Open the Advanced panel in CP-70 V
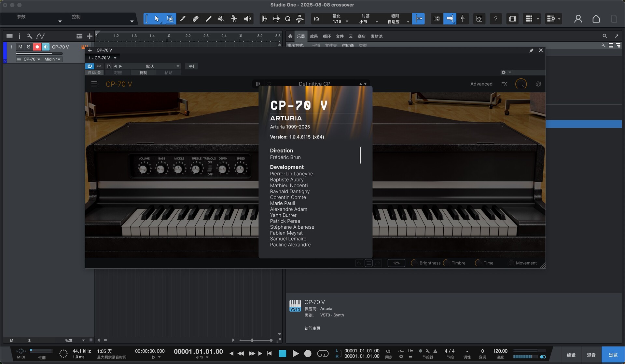 (x=481, y=84)
